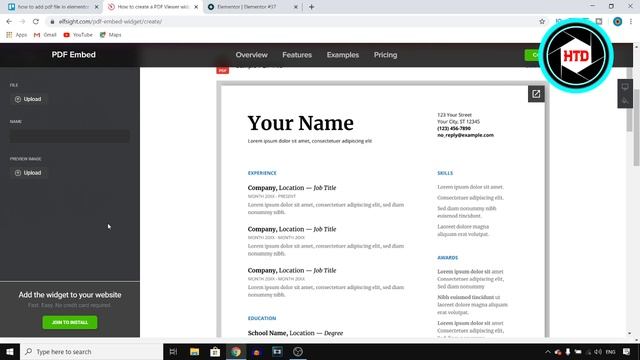Open Task View in taskbar
Viewport: 640px width, 360px height.
pos(173,351)
